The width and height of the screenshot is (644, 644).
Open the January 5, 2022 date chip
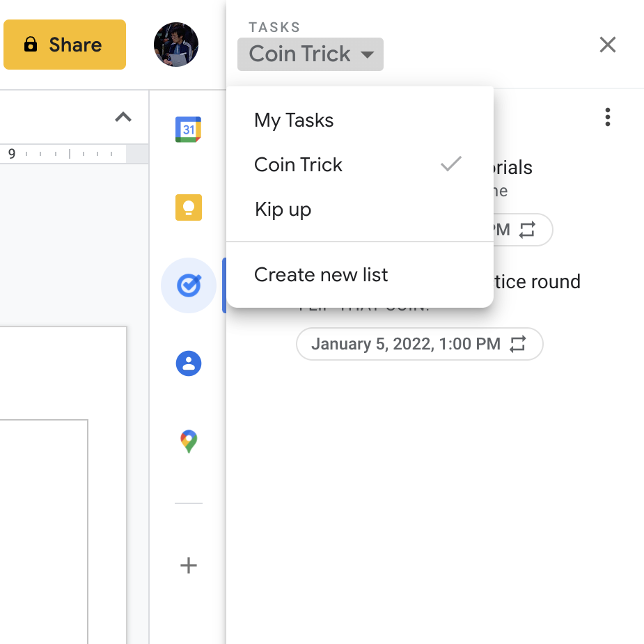pyautogui.click(x=405, y=344)
